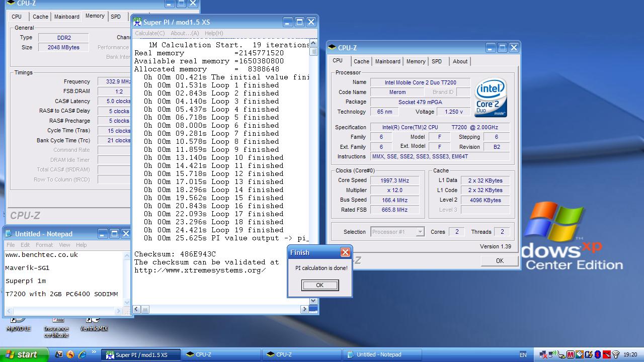644x362 pixels.
Task: Click the taskbar clock showing 19:20
Action: [630, 354]
